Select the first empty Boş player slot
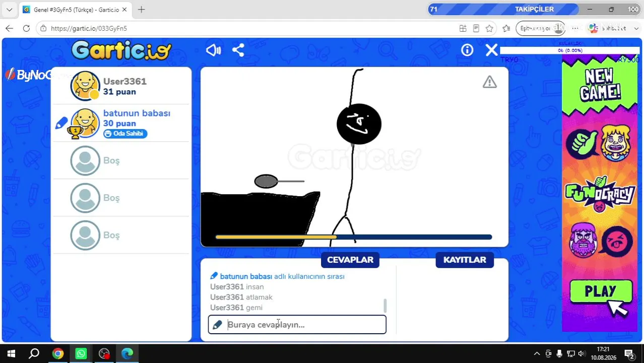 point(121,160)
